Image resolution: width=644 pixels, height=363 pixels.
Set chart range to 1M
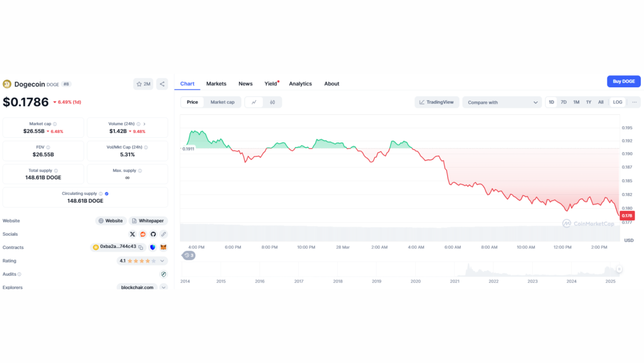tap(576, 102)
